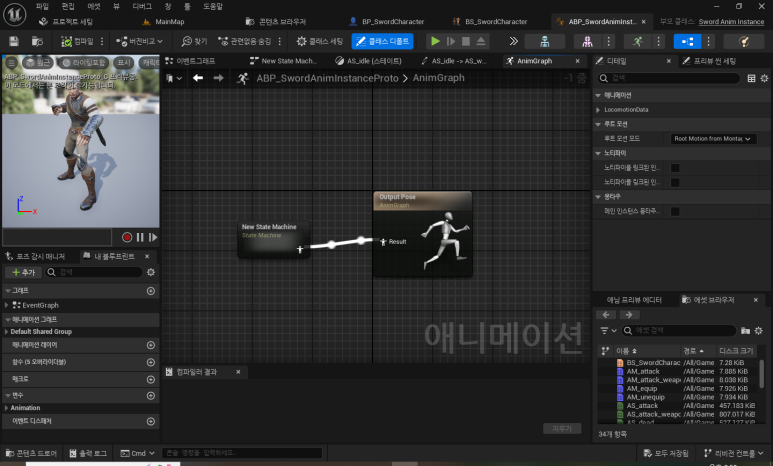Screen dimensions: 773x466
Task: Navigate forward in graph with right arrow
Action: (x=218, y=78)
